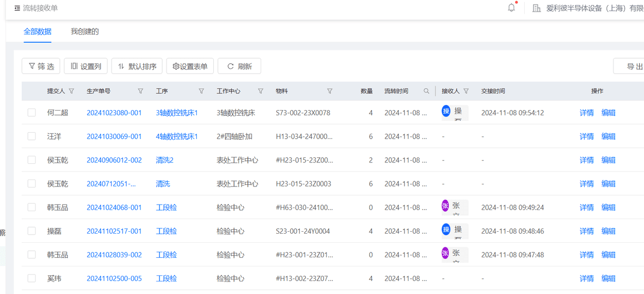Open the 工作中心 column filter icon
The height and width of the screenshot is (294, 644).
tap(261, 91)
